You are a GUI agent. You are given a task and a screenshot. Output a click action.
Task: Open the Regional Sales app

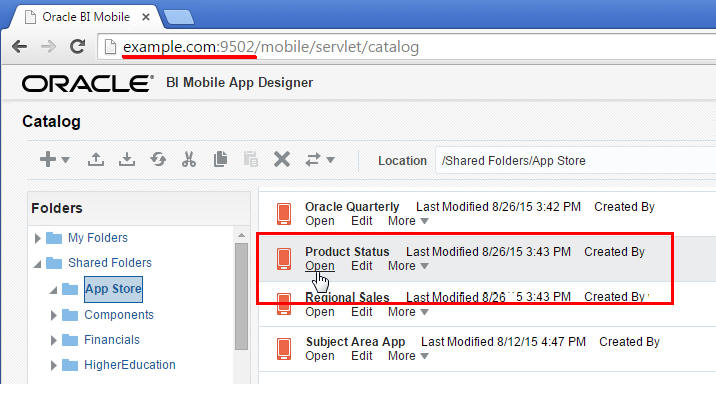320,312
